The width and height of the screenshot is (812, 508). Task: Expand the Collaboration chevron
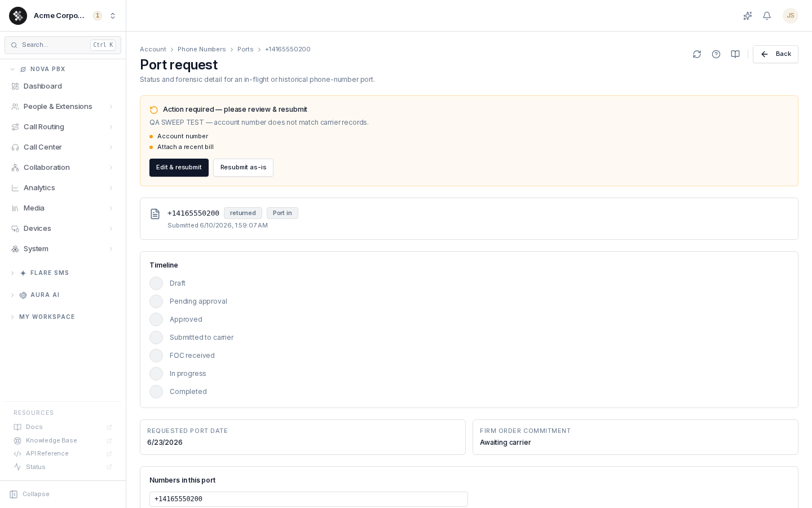pyautogui.click(x=111, y=168)
